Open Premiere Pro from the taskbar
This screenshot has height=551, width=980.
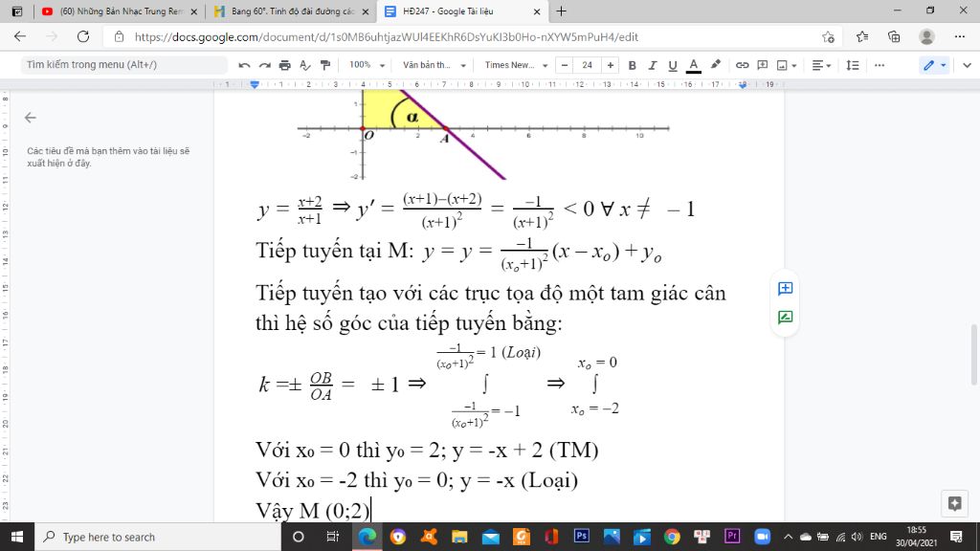point(732,537)
